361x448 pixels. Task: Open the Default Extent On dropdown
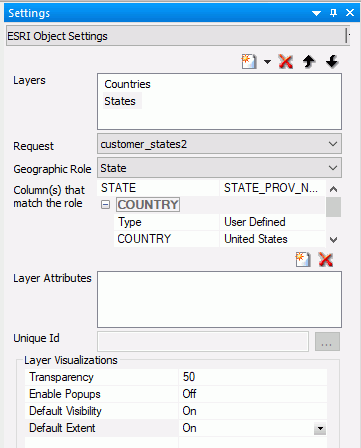tap(320, 428)
